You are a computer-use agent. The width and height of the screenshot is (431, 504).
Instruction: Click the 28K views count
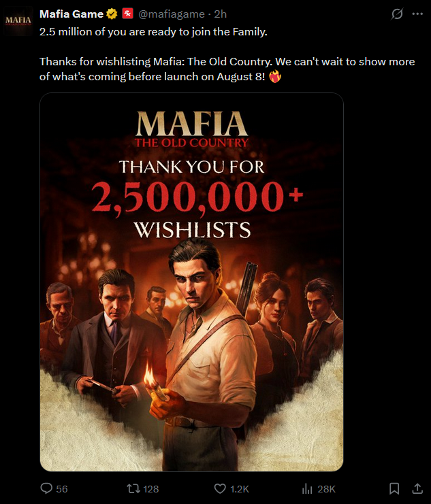coord(326,489)
